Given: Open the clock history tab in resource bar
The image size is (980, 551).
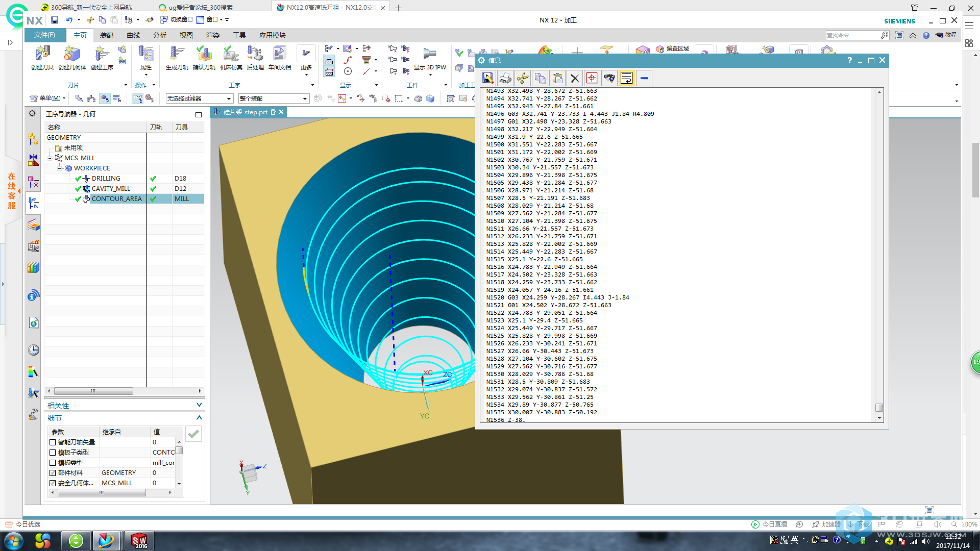Looking at the screenshot, I should (33, 349).
